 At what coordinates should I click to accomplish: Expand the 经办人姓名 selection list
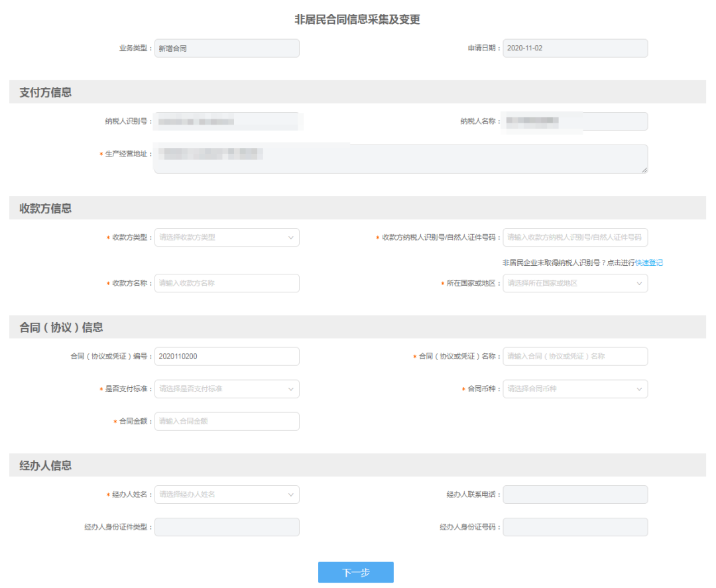coord(227,495)
